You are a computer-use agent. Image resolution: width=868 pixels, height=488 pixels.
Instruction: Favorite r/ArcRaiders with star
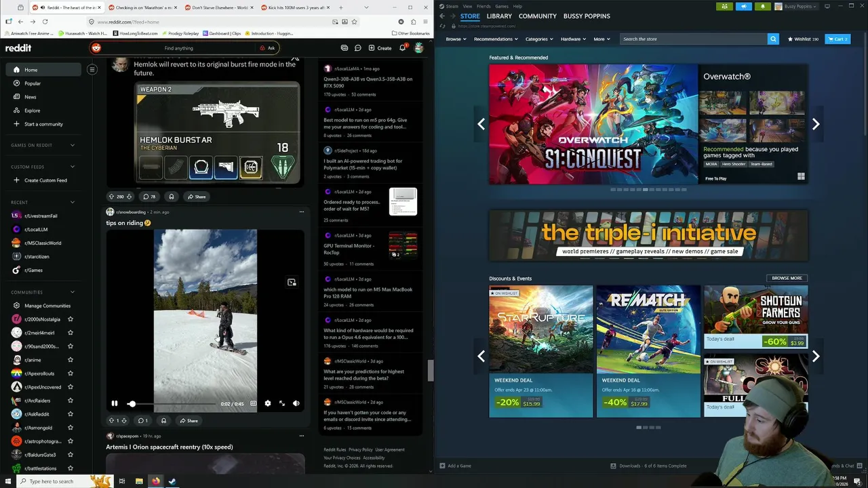pyautogui.click(x=71, y=401)
